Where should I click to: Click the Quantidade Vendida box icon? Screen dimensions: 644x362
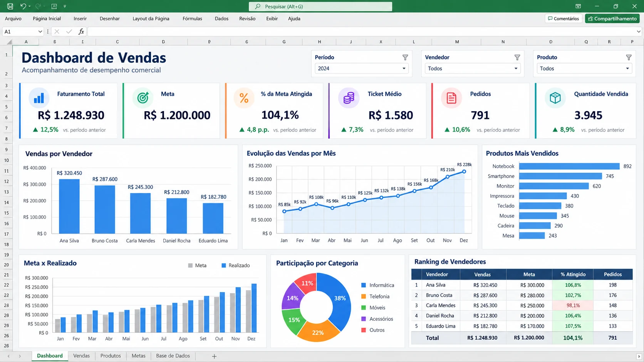555,98
